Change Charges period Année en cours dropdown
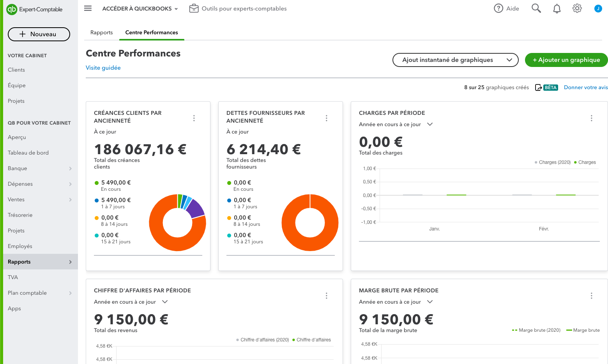This screenshot has width=608, height=364. pyautogui.click(x=396, y=125)
